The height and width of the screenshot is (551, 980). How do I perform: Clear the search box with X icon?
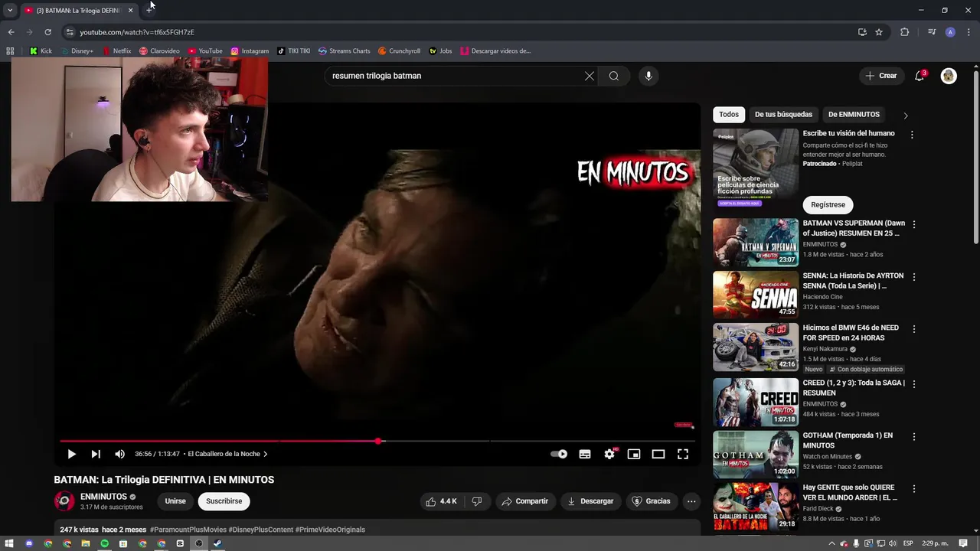coord(590,76)
